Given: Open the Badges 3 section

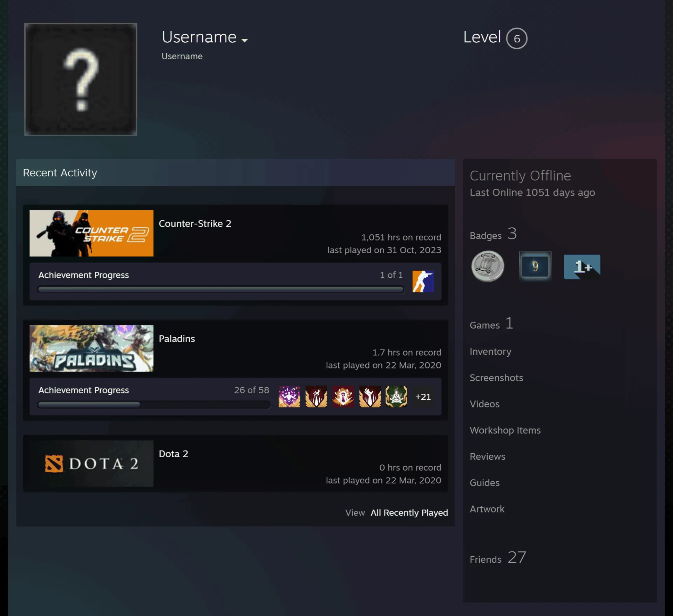Looking at the screenshot, I should 493,234.
